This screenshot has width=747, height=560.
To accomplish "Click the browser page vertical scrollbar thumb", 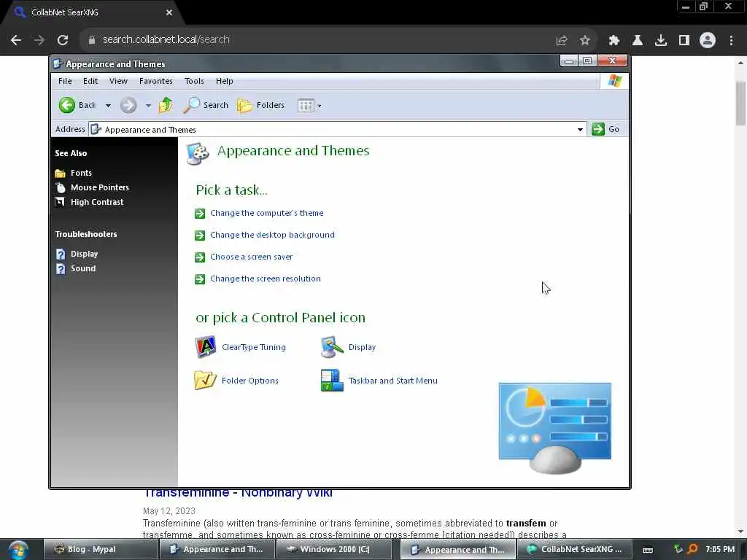I will 741,104.
